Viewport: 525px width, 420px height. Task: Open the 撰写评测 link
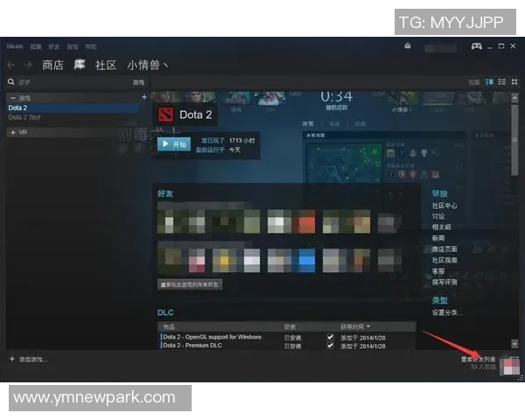pyautogui.click(x=444, y=283)
